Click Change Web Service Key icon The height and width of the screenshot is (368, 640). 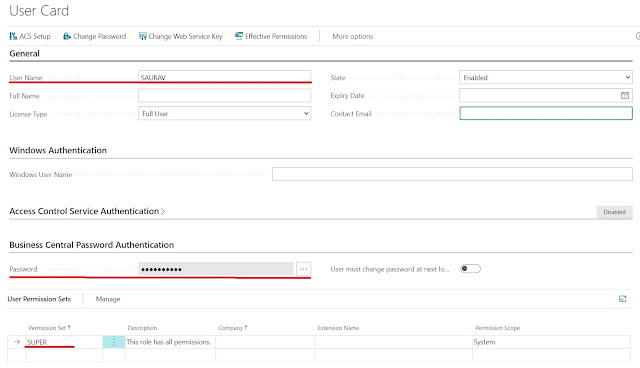pos(142,36)
